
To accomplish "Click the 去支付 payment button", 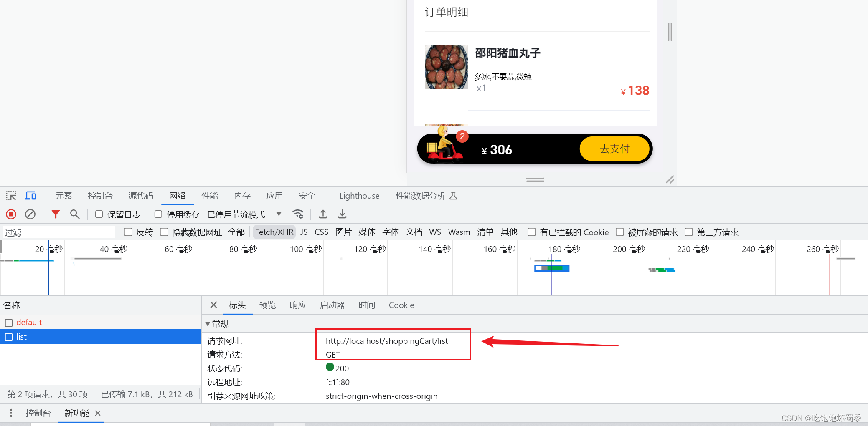I will (615, 149).
